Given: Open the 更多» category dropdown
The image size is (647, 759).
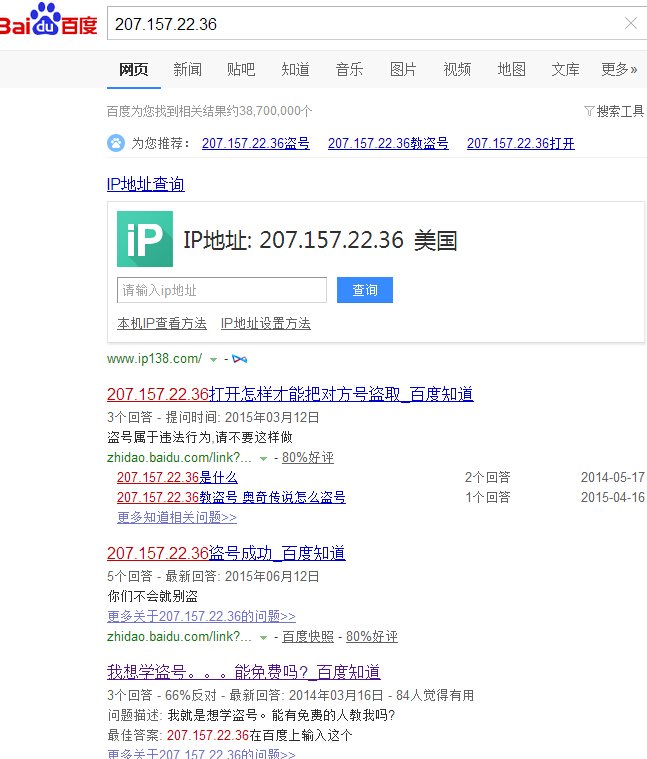Looking at the screenshot, I should click(x=618, y=69).
